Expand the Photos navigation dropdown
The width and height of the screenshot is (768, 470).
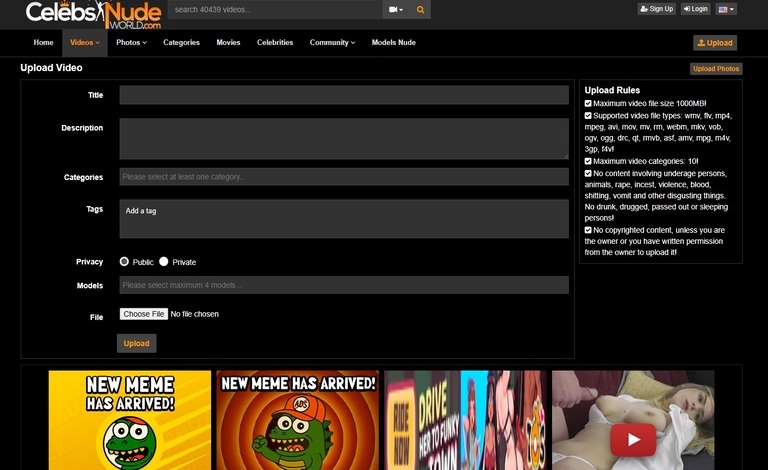click(x=131, y=43)
